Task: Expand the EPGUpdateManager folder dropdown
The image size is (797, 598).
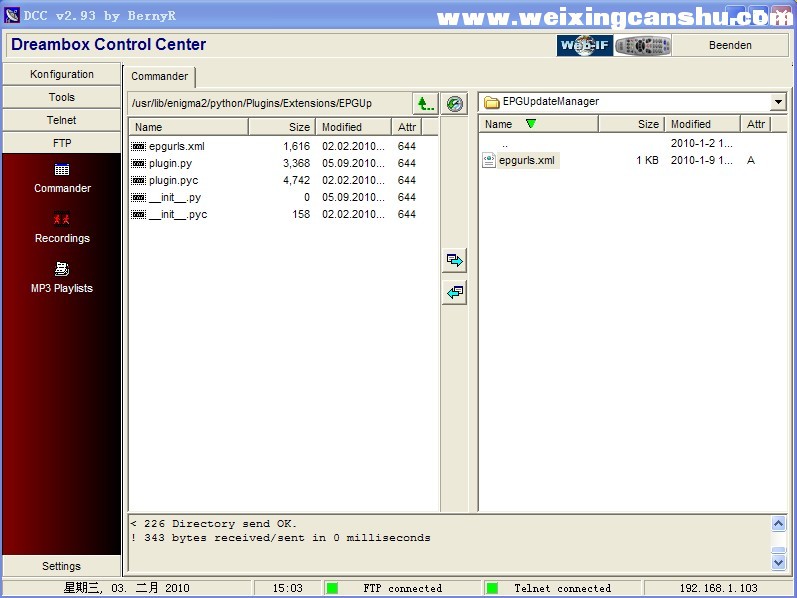Action: click(778, 102)
